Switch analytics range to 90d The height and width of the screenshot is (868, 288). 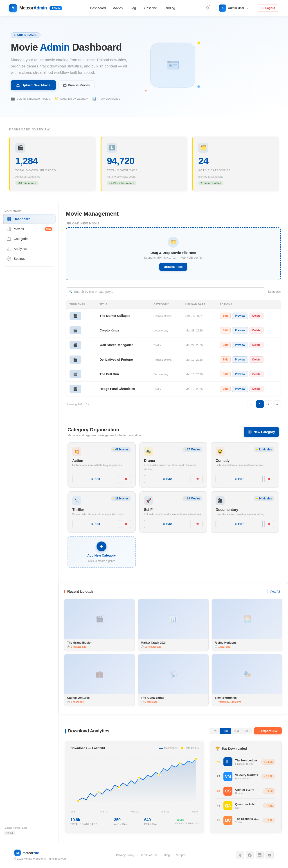(x=236, y=731)
